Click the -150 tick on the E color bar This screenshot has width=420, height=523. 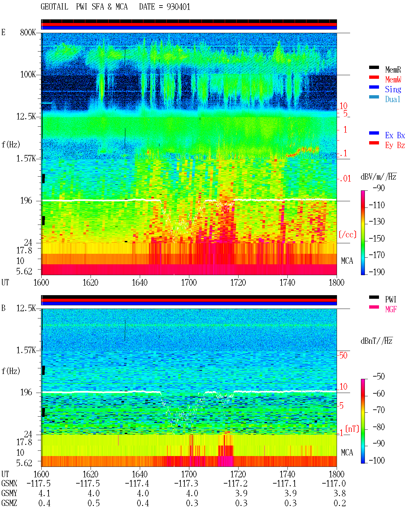377,238
